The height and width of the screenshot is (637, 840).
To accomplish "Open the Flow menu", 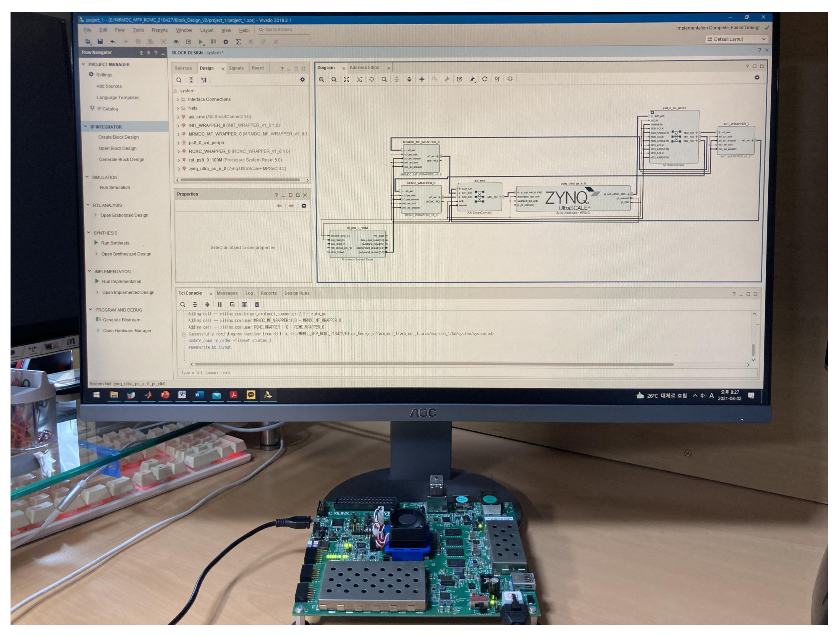I will tap(120, 30).
